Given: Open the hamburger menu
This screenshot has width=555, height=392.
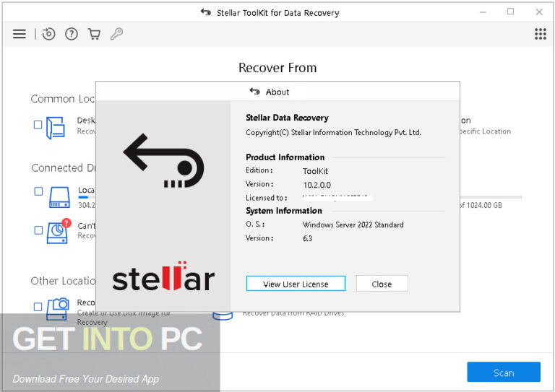Looking at the screenshot, I should (x=20, y=34).
